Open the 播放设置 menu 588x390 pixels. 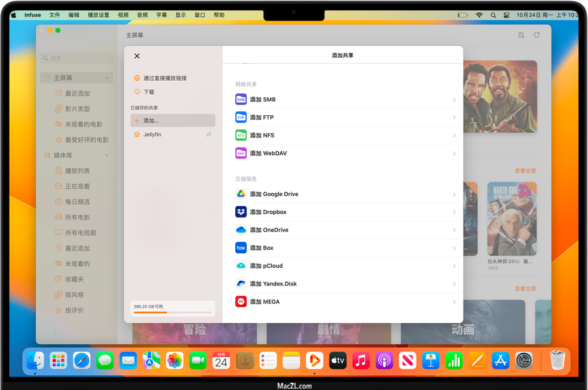(98, 15)
